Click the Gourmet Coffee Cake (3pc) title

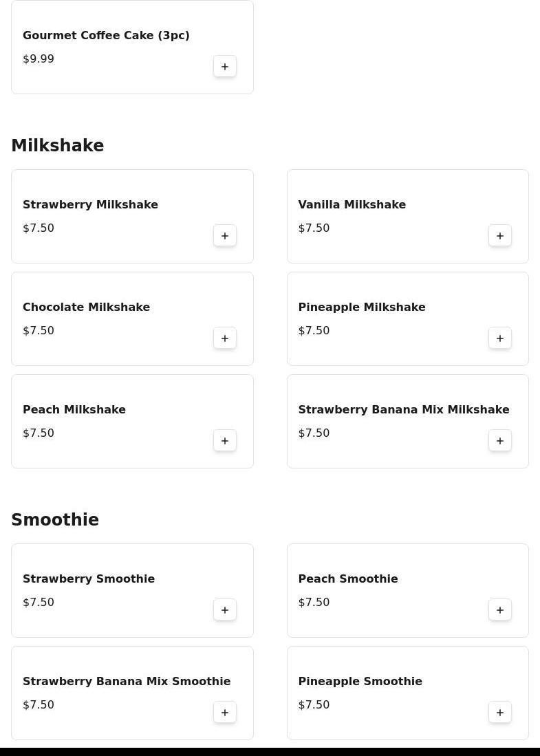pyautogui.click(x=106, y=35)
